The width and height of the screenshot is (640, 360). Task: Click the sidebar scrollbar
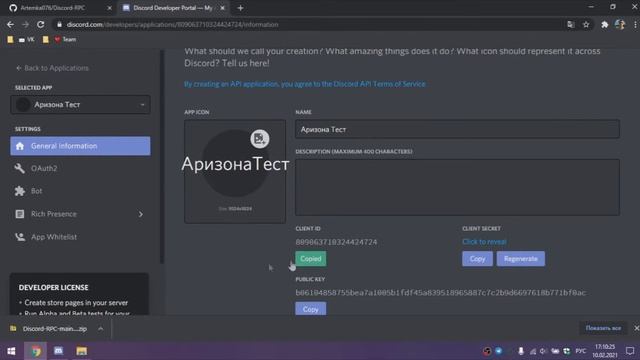162,157
